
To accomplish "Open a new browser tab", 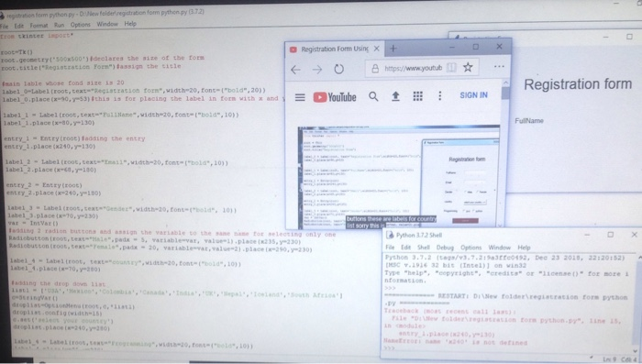I will pos(393,49).
